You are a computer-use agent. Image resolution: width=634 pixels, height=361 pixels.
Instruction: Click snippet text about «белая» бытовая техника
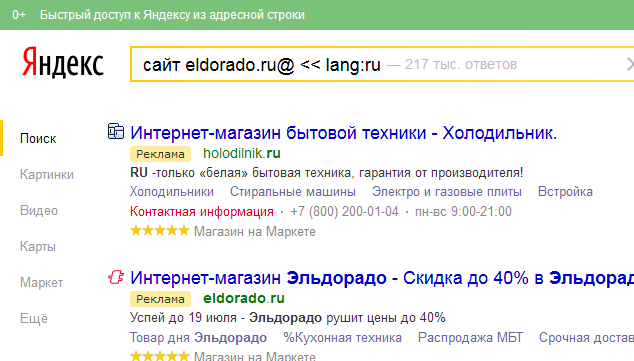click(327, 173)
